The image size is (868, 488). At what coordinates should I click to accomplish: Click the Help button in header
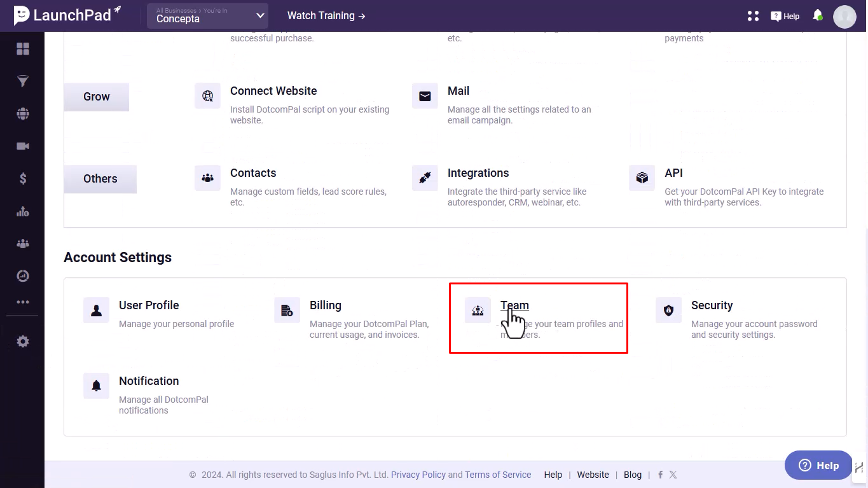(785, 16)
